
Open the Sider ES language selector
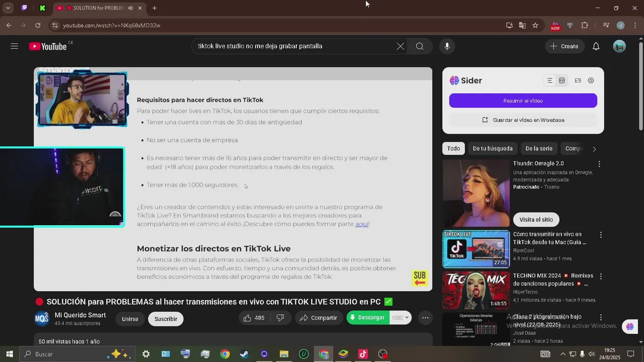[578, 80]
